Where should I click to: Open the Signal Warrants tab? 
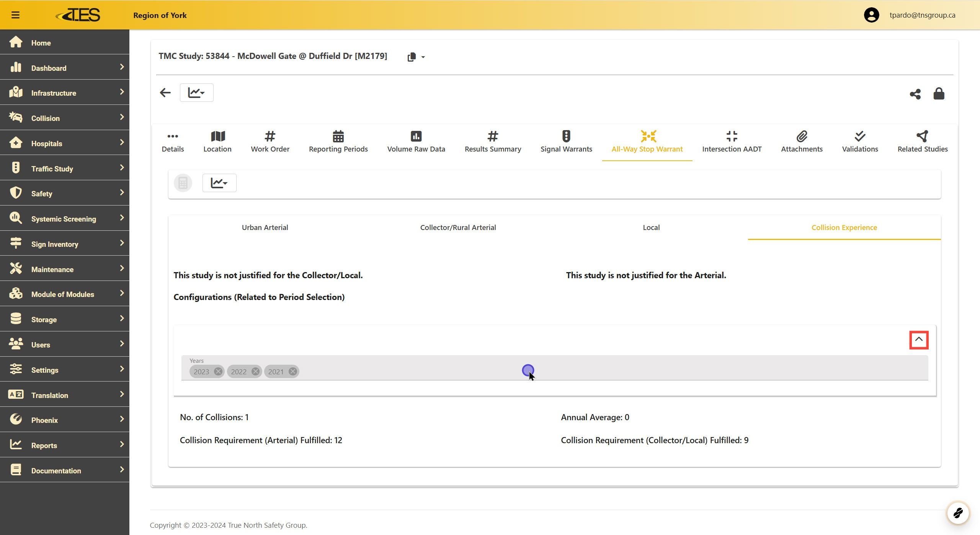(x=566, y=142)
